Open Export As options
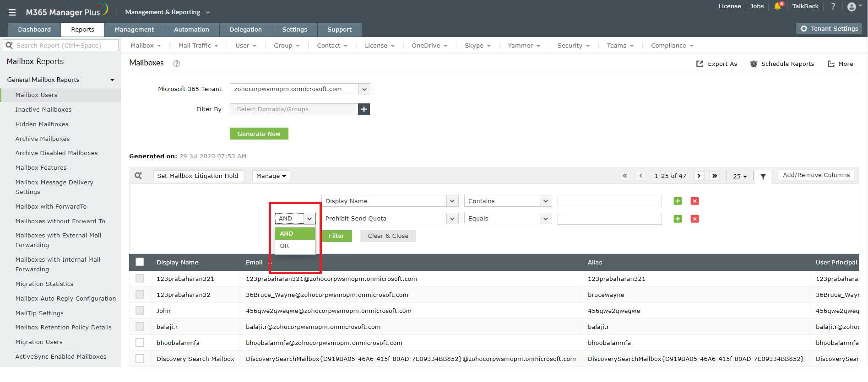This screenshot has width=868, height=382. click(x=717, y=64)
